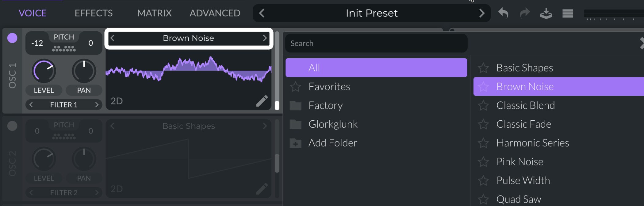Toggle Brown Noise favorite star
The height and width of the screenshot is (206, 644).
483,87
